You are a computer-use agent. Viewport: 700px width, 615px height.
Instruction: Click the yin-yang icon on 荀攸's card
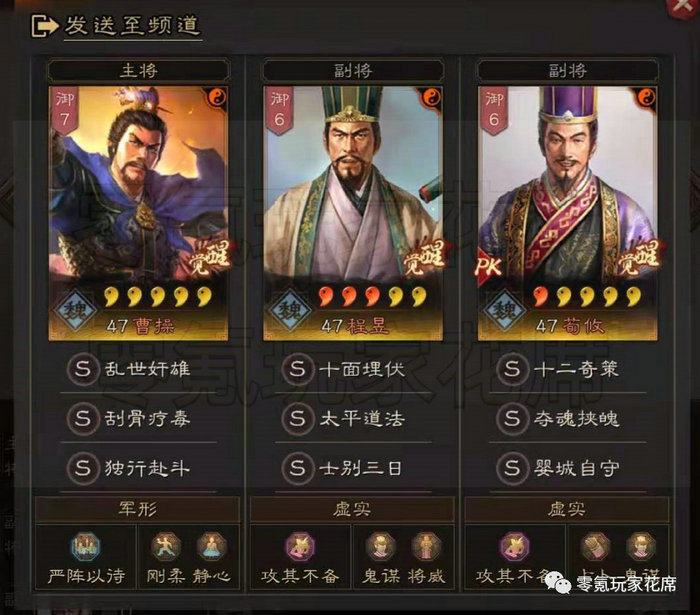click(646, 96)
